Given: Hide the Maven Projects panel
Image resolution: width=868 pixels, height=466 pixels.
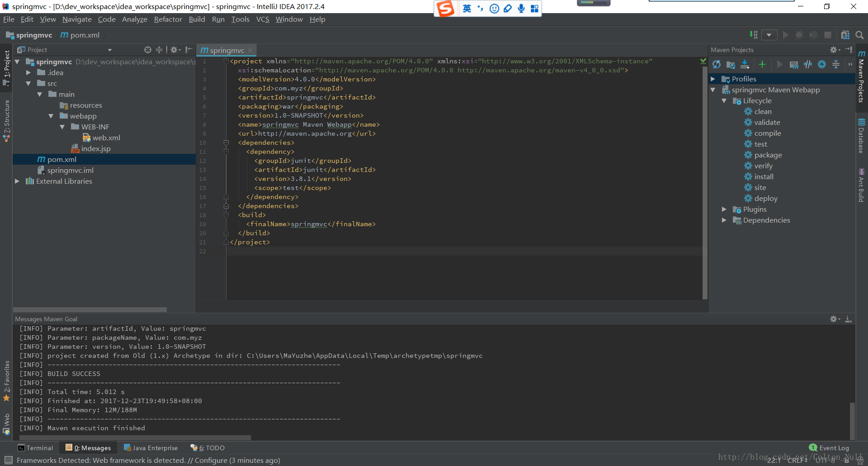Looking at the screenshot, I should click(x=849, y=50).
